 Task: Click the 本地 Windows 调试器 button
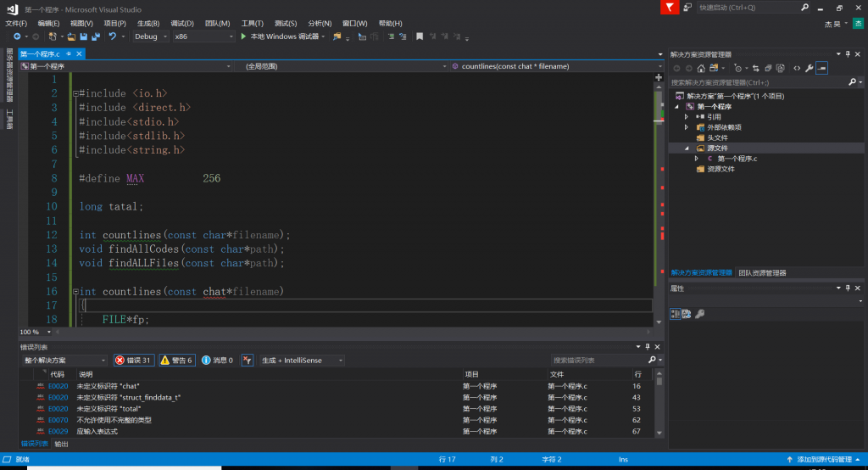[282, 36]
